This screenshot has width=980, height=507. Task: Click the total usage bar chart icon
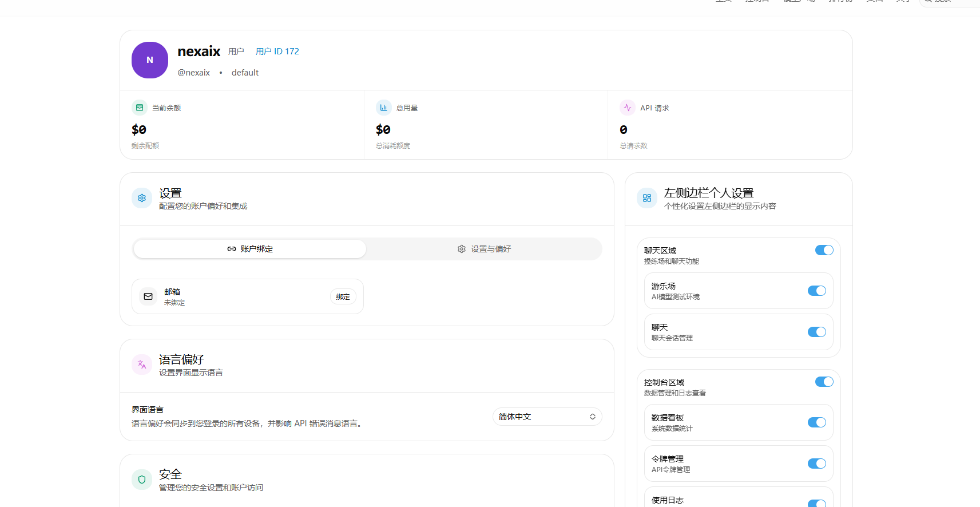point(383,108)
